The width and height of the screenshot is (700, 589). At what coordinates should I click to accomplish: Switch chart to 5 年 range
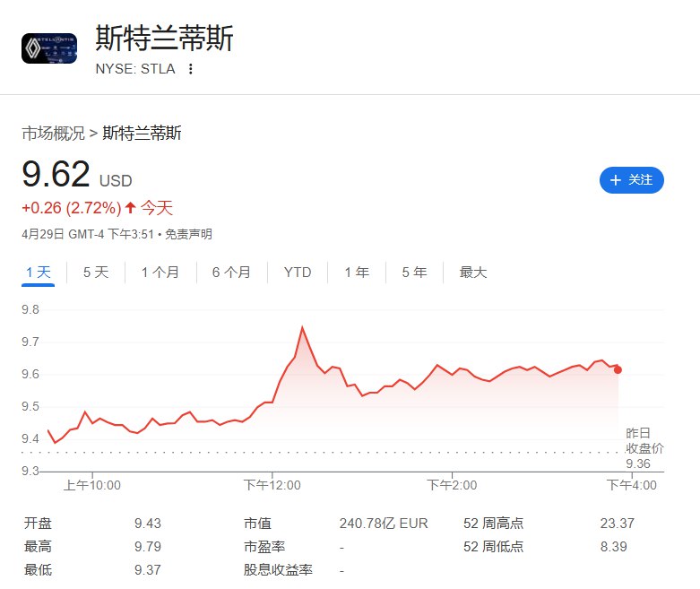[414, 272]
